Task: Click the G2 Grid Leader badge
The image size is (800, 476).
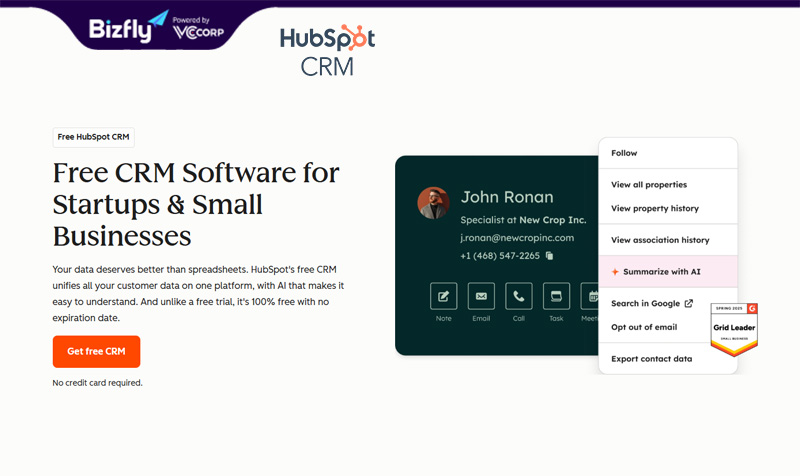Action: 734,329
